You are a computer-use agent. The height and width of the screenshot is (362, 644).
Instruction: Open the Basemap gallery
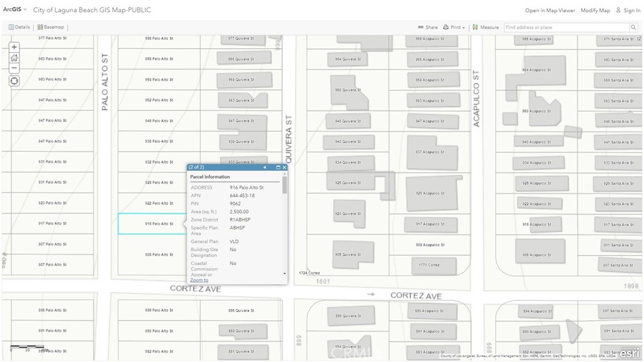point(50,27)
